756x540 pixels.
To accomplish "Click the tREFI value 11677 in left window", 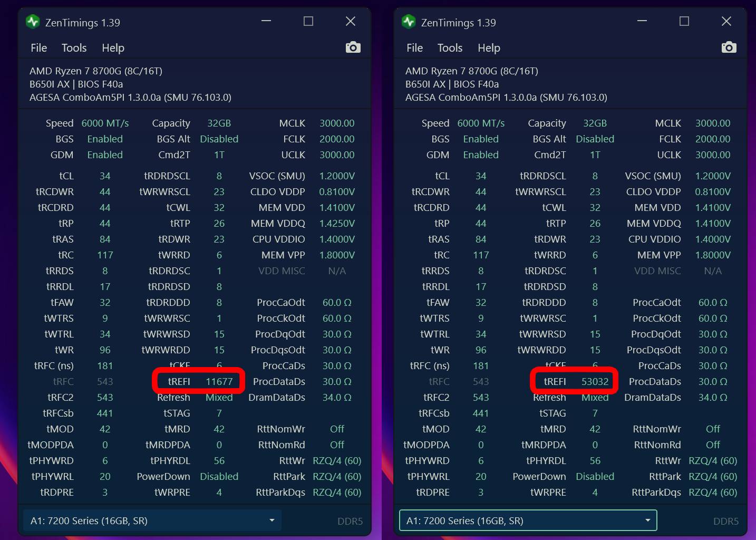I will tap(219, 381).
